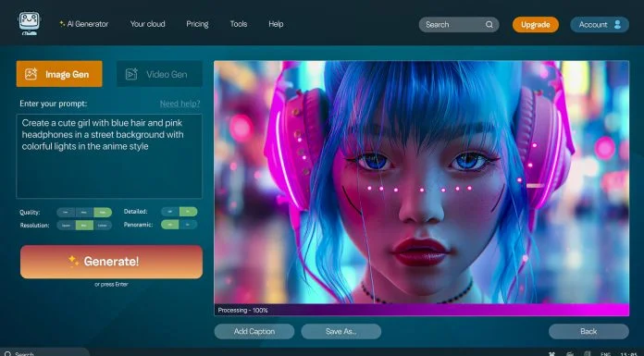
Task: Open the AI Generator menu
Action: coord(84,24)
